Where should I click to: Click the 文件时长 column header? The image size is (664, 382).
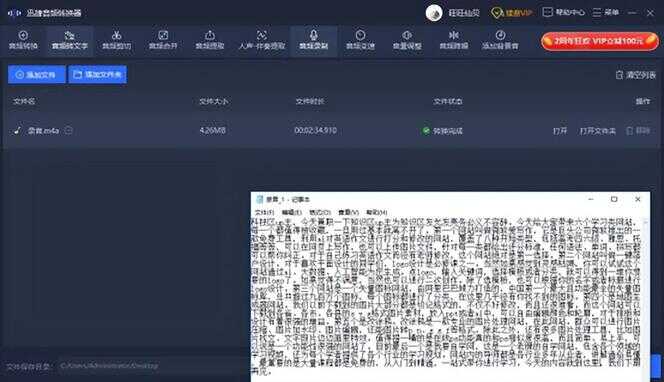tap(310, 101)
